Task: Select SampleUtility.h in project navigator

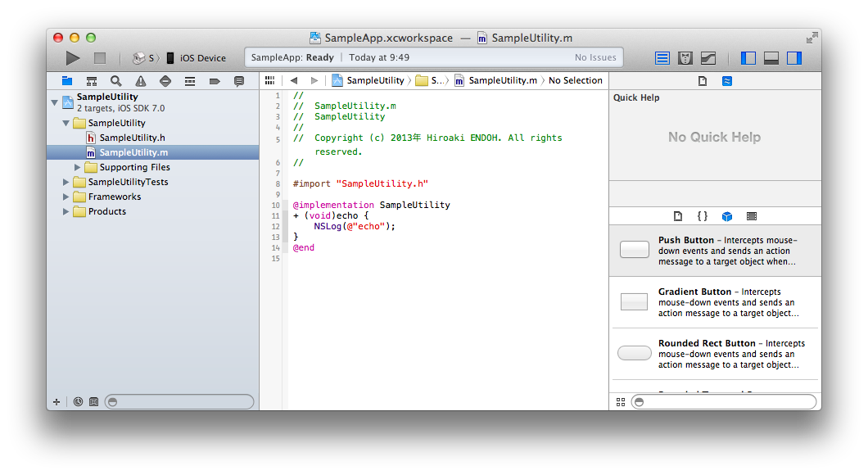Action: pyautogui.click(x=131, y=138)
